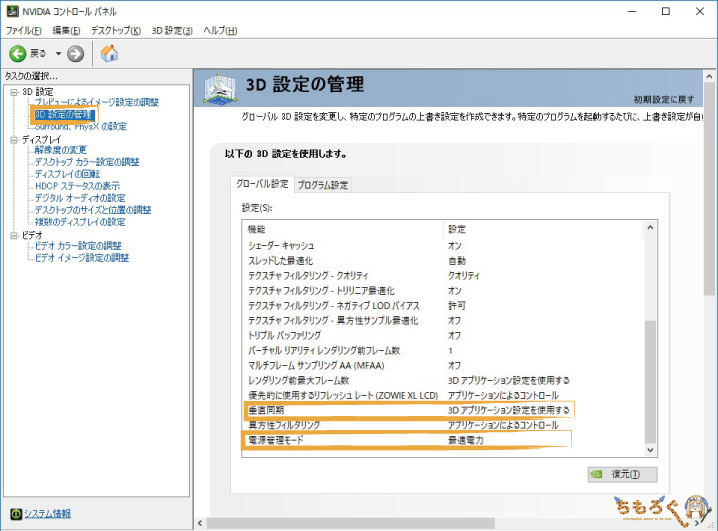
Task: Click settings list scroll down arrow
Action: click(x=650, y=450)
